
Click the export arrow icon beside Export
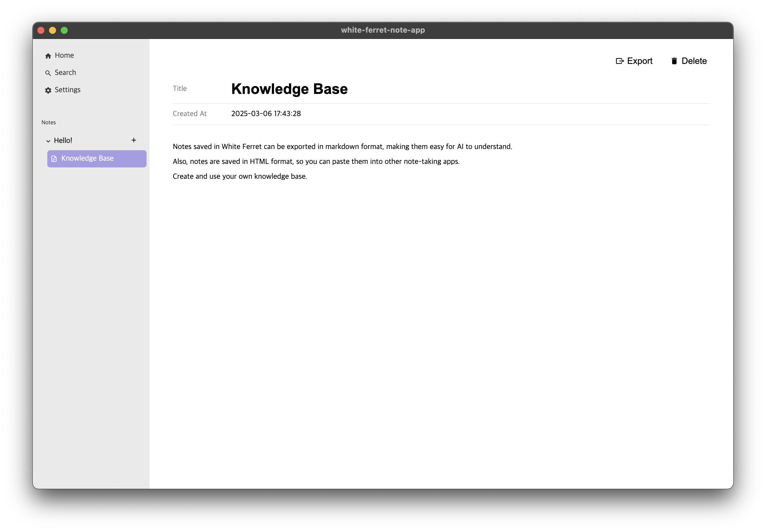pos(620,61)
